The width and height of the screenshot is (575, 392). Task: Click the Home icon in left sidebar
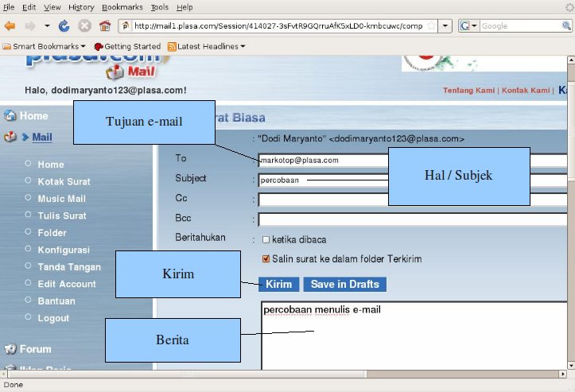pos(10,115)
